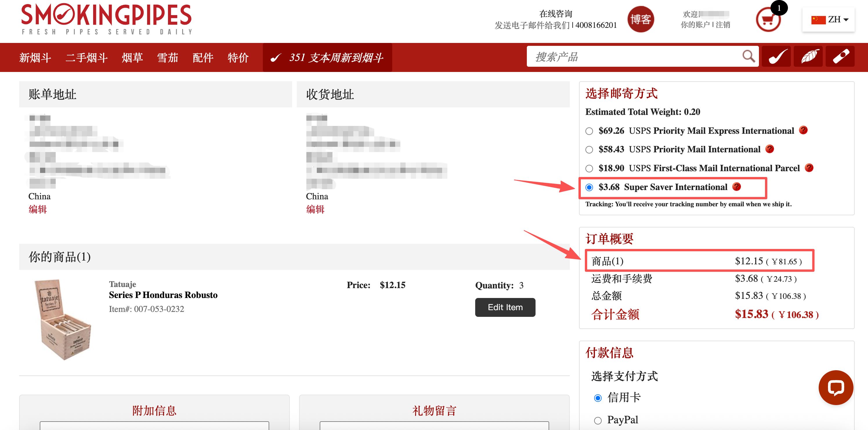Click Item# 007-053-0232 text
The height and width of the screenshot is (430, 868).
[x=146, y=309]
